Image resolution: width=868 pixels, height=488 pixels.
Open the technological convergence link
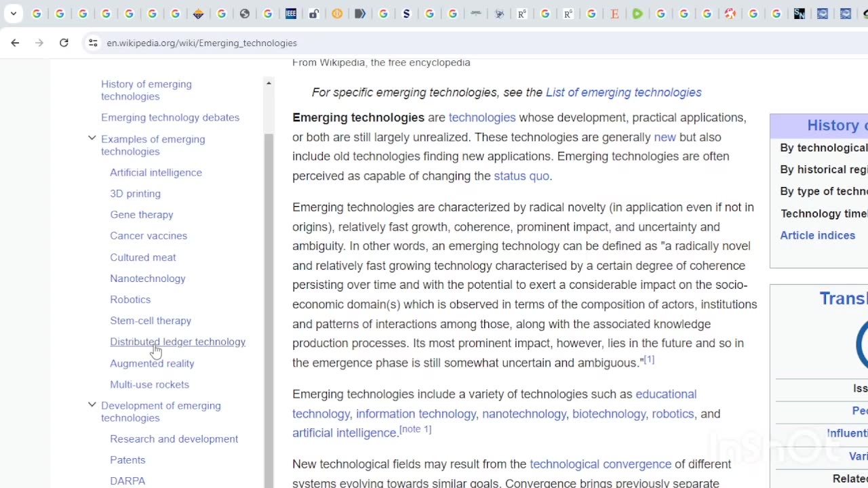600,464
